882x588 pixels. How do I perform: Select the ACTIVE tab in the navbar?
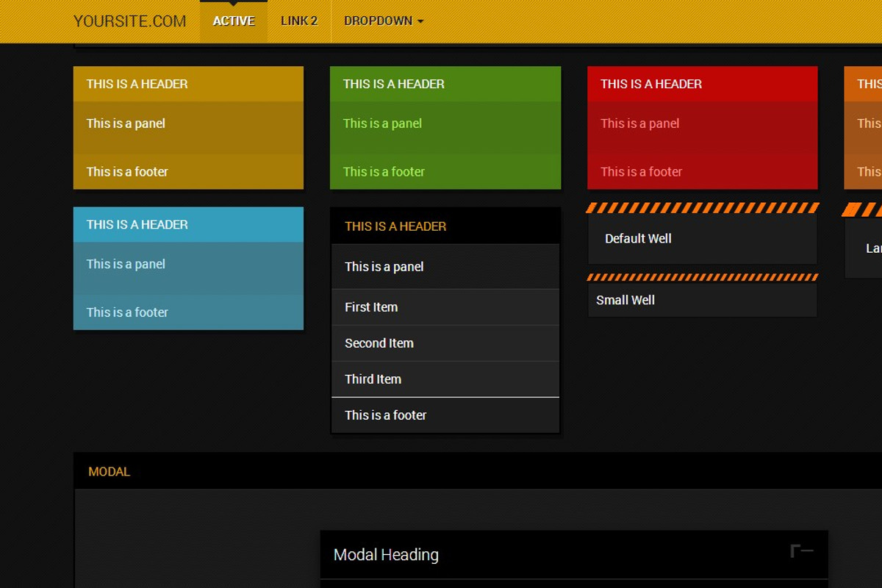(x=233, y=21)
